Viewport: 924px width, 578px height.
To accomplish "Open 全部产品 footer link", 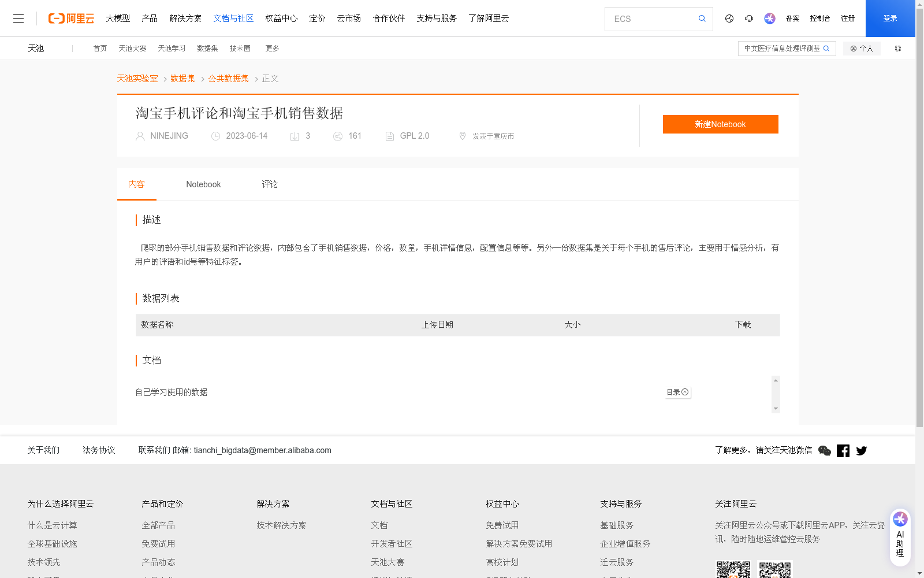I will coord(158,525).
